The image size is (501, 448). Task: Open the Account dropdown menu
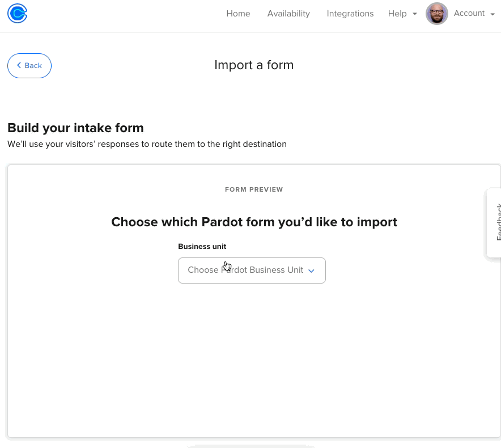469,14
